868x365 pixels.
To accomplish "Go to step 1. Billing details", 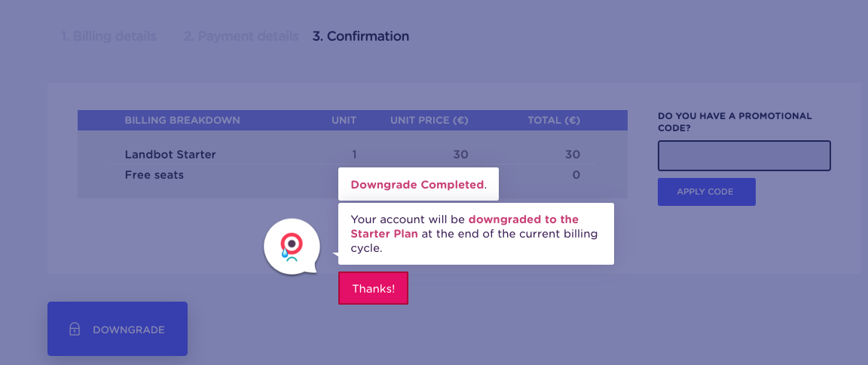I will pos(108,36).
